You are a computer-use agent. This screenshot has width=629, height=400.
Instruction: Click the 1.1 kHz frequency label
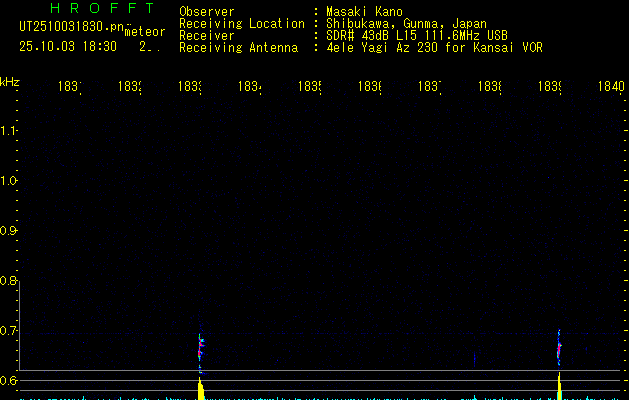click(x=9, y=130)
